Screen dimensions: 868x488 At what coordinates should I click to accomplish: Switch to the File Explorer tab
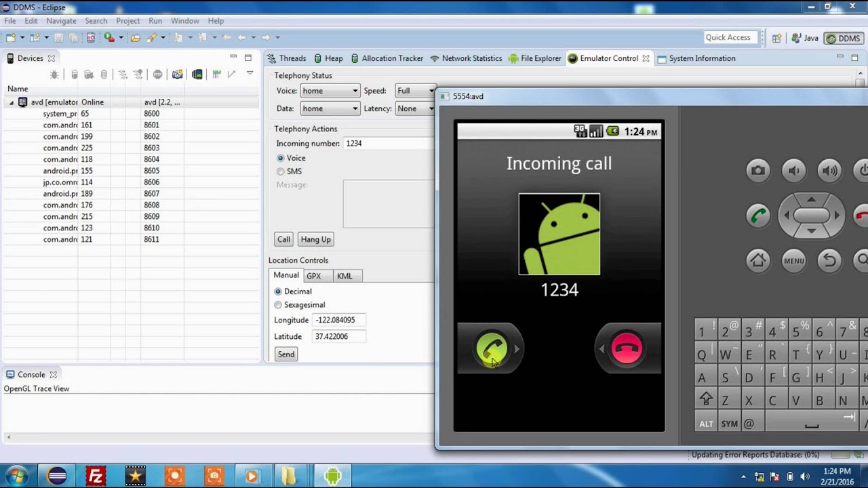tap(534, 58)
